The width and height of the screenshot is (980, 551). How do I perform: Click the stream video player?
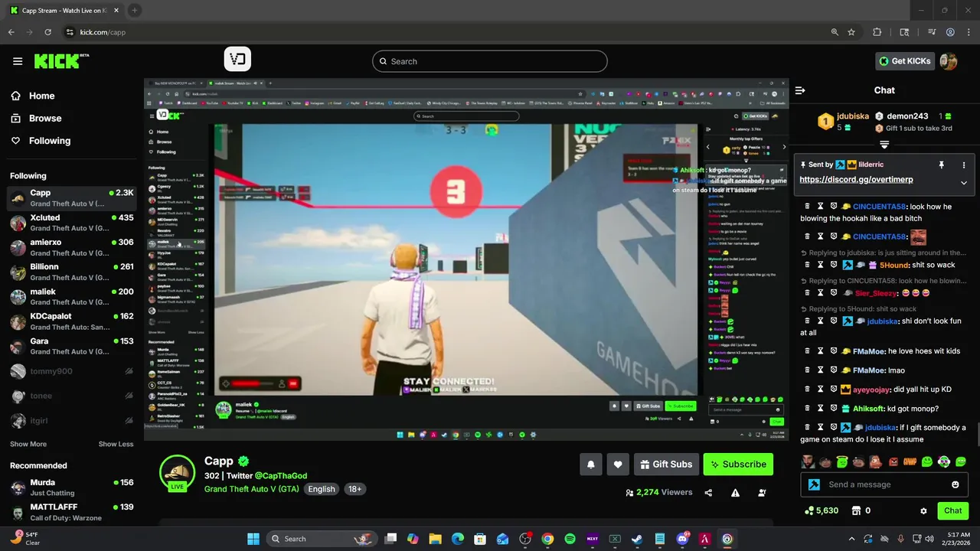(x=466, y=259)
